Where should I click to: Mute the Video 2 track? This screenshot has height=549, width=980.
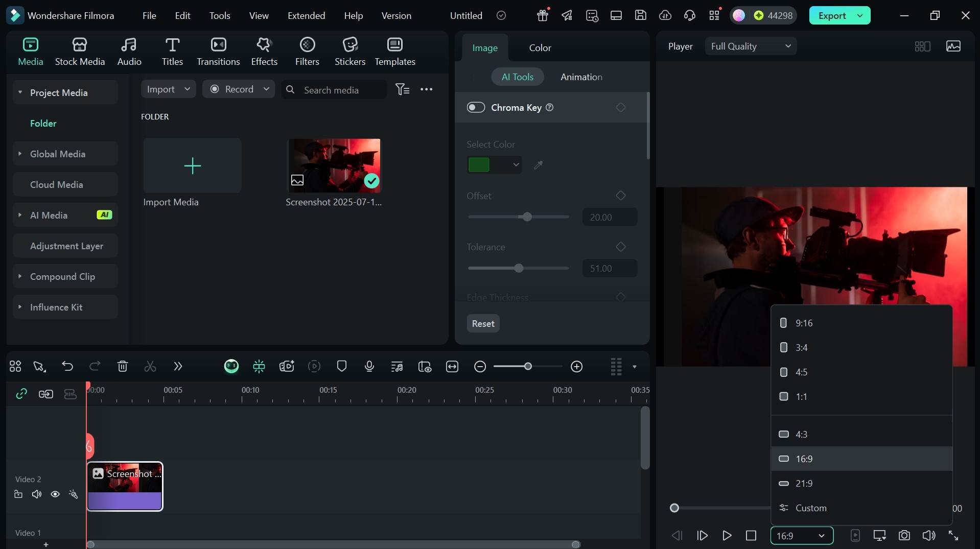[37, 494]
